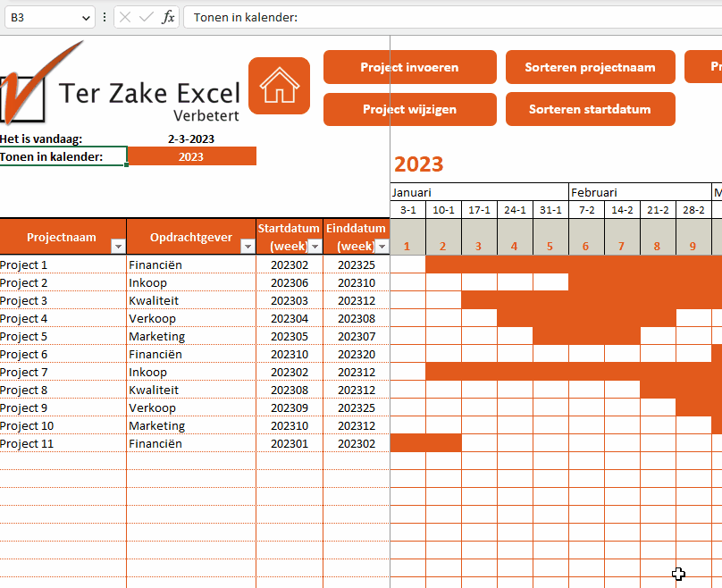The image size is (722, 588).
Task: Click inside the formula bar
Action: coord(357,17)
